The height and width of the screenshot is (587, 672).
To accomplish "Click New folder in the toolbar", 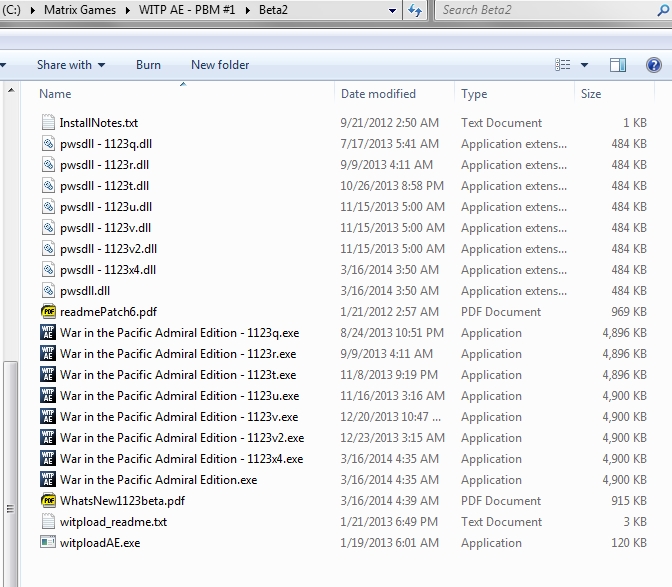I will (x=220, y=65).
